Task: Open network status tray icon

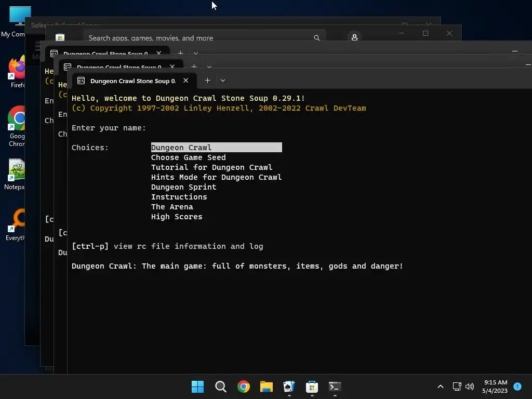Action: pyautogui.click(x=457, y=387)
